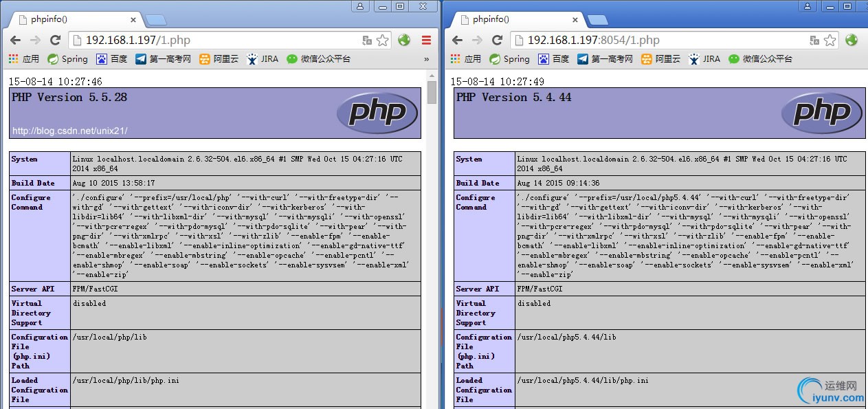This screenshot has height=409, width=868.
Task: Click FPM/FastCGI value in right page
Action: [540, 289]
